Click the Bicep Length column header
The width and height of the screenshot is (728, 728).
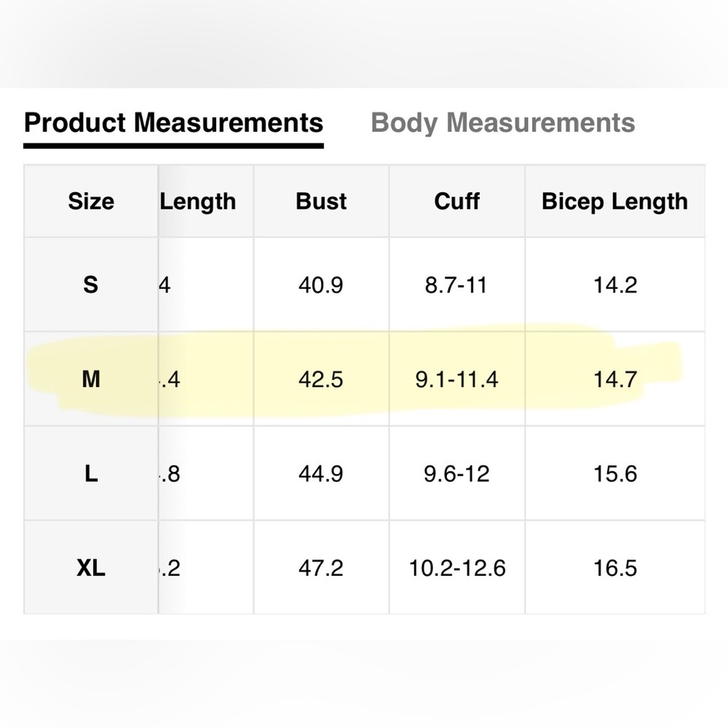(614, 202)
